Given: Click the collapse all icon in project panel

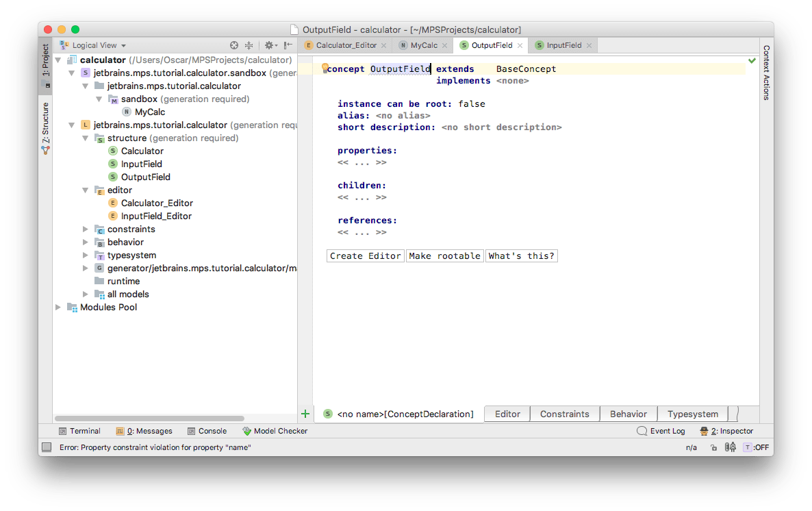Looking at the screenshot, I should [x=249, y=45].
